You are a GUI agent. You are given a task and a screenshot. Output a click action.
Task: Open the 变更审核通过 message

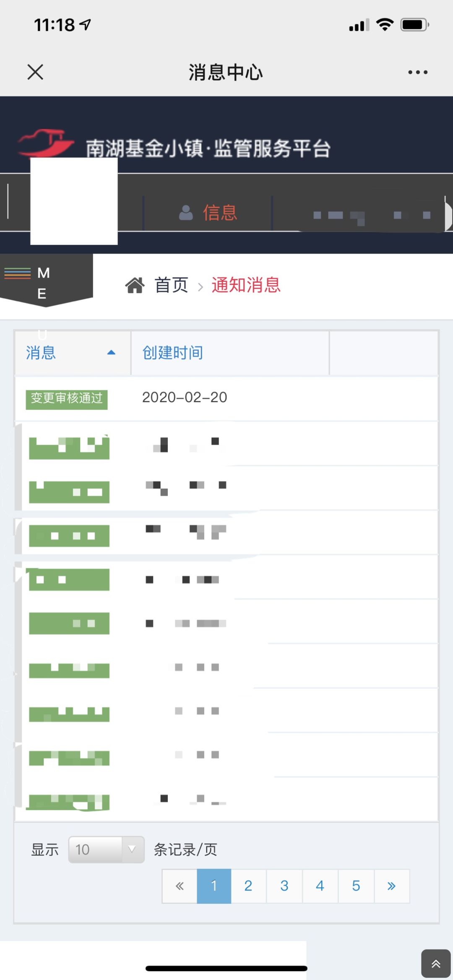tap(67, 398)
